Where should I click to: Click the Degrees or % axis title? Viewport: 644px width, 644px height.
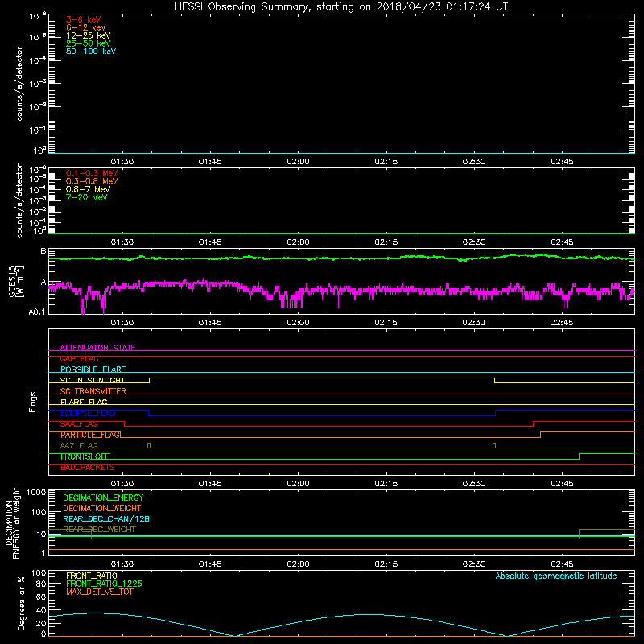coord(21,603)
